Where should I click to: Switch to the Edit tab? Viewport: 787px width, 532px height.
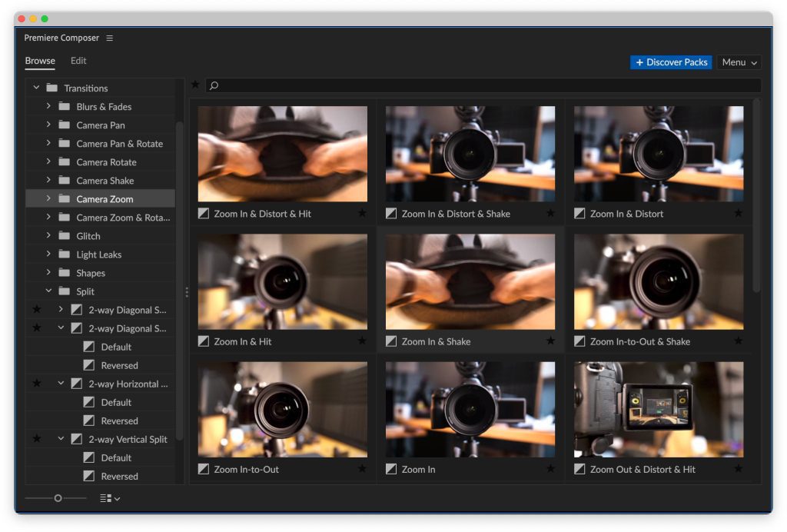[78, 61]
